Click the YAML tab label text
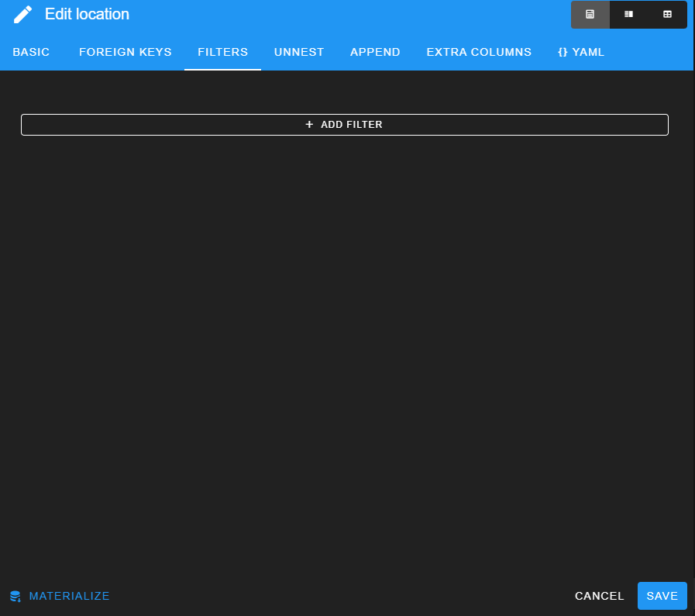695x616 pixels. click(x=588, y=53)
